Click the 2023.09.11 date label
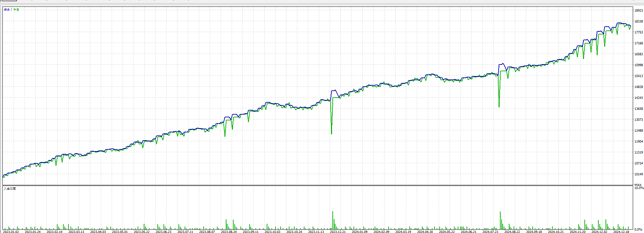Image resolution: width=644 pixels, height=233 pixels. pos(251,232)
